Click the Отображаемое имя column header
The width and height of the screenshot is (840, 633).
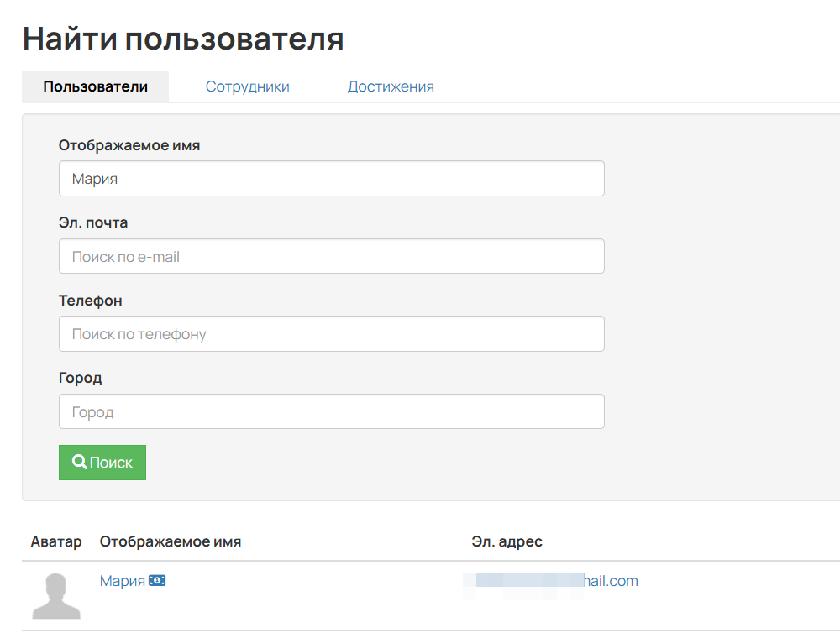point(171,541)
